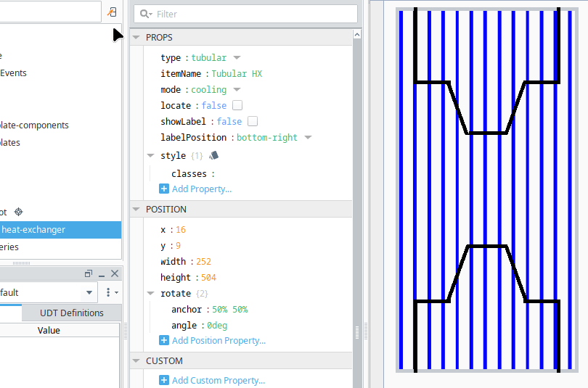Screen dimensions: 588x388
Task: Select the heat exchanger graphic on the canvas
Action: 487,190
